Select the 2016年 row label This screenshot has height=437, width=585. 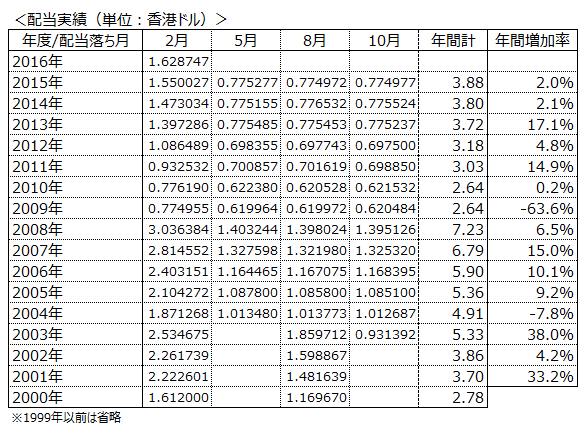[x=37, y=62]
